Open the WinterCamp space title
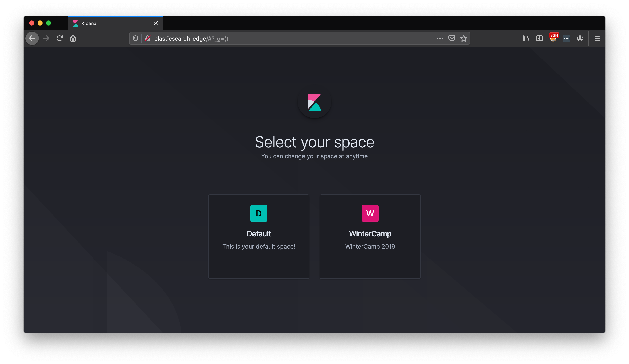The image size is (629, 364). (x=370, y=234)
